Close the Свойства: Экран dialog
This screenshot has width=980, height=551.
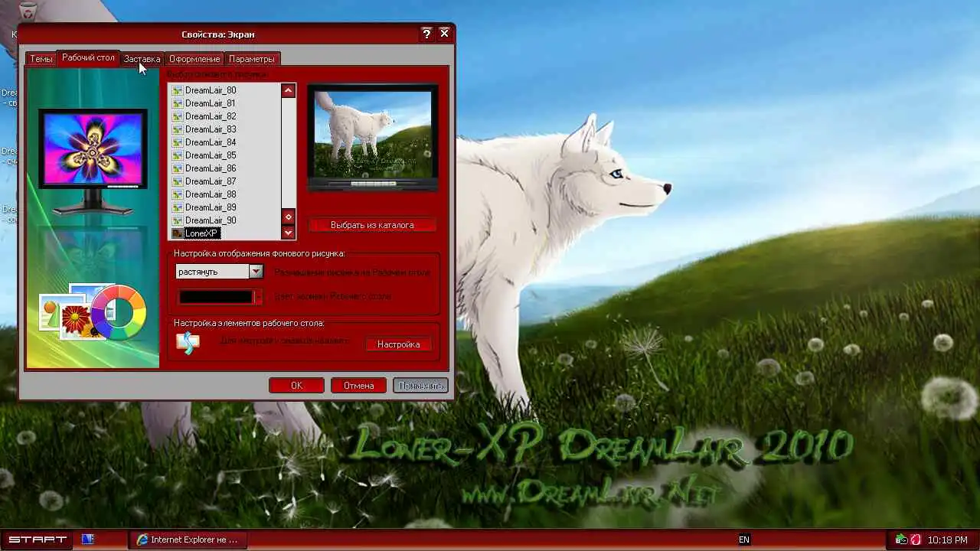pyautogui.click(x=444, y=34)
